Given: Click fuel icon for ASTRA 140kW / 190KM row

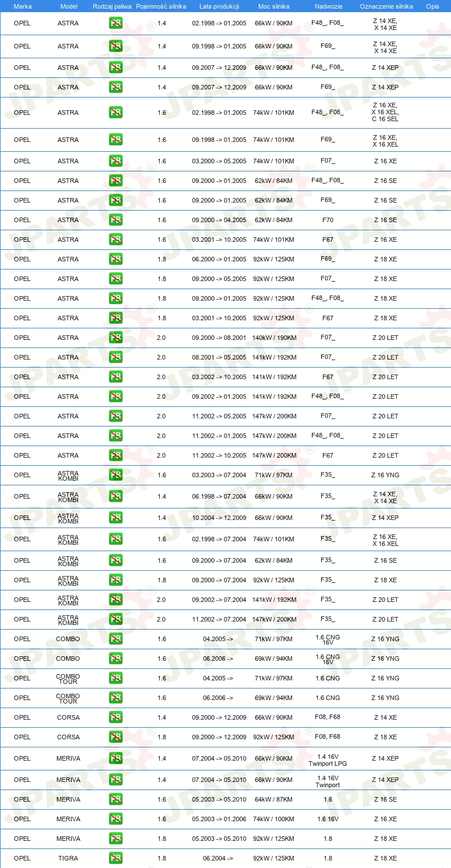Looking at the screenshot, I should [x=115, y=338].
